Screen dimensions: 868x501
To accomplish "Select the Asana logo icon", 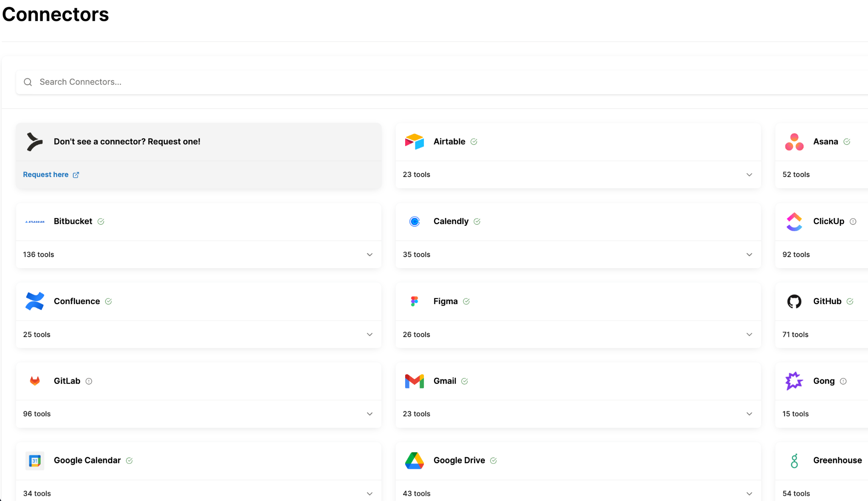I will (794, 142).
